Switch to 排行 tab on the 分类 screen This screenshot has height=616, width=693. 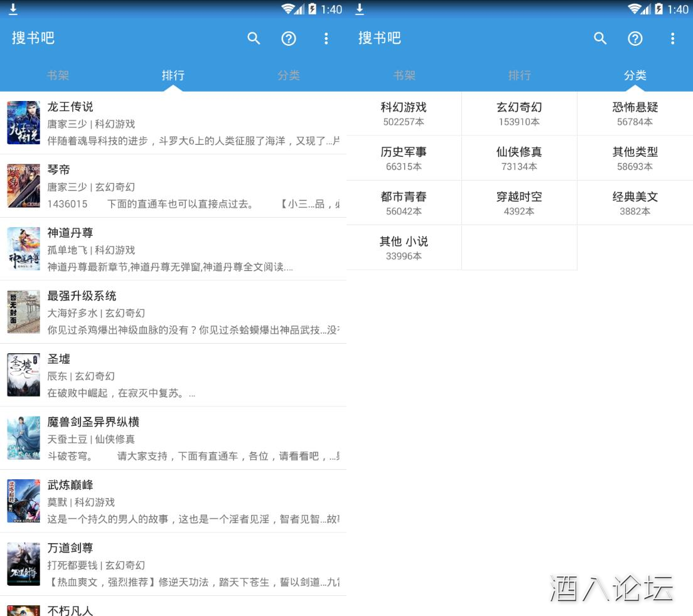(519, 75)
